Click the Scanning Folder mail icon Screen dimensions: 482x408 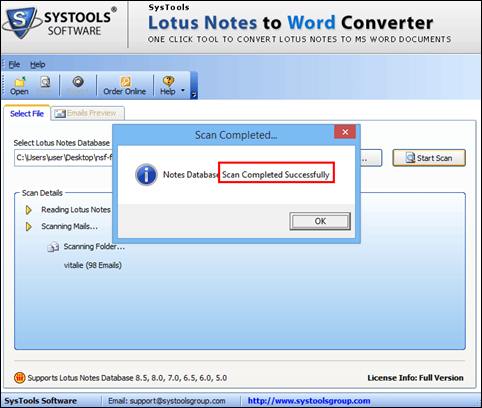click(53, 247)
